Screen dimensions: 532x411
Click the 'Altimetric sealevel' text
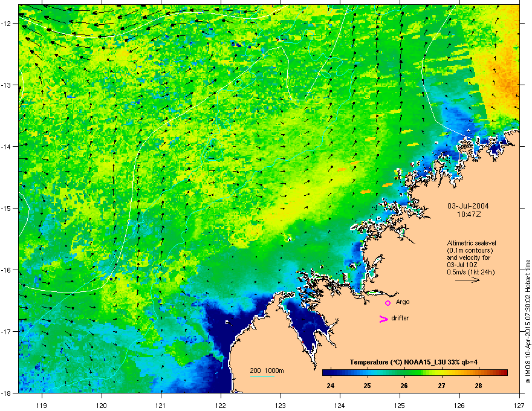(x=472, y=243)
